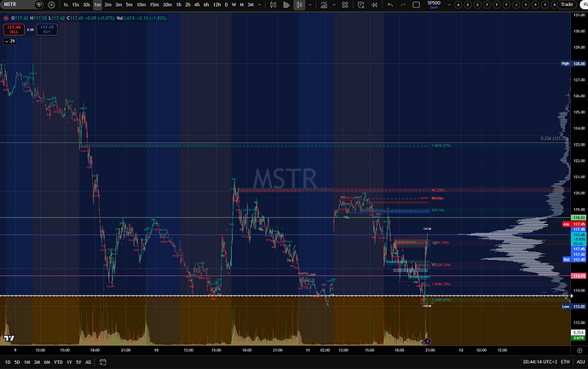
Task: Expand the indicators favorites dropdown arrow
Action: tap(334, 5)
